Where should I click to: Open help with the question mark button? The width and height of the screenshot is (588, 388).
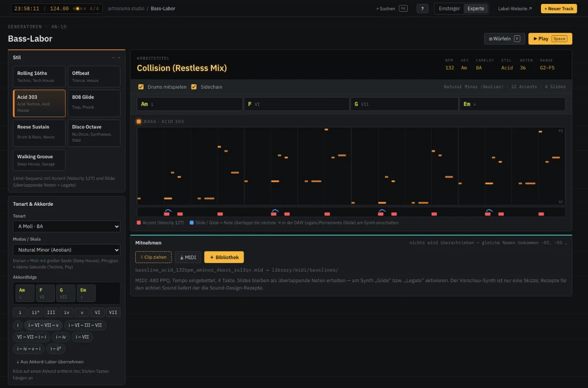tap(422, 8)
